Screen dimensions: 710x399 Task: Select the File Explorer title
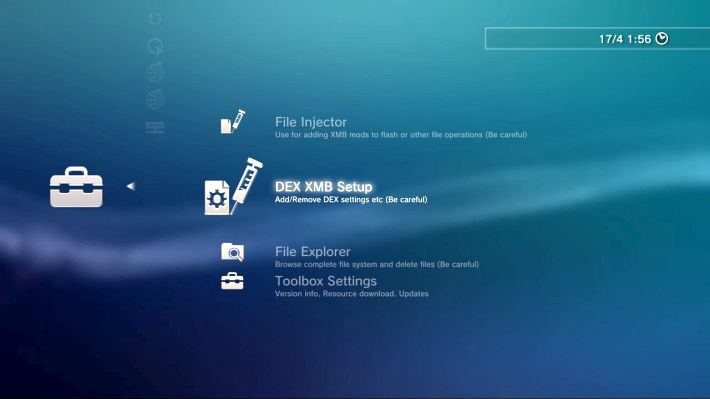tap(312, 251)
